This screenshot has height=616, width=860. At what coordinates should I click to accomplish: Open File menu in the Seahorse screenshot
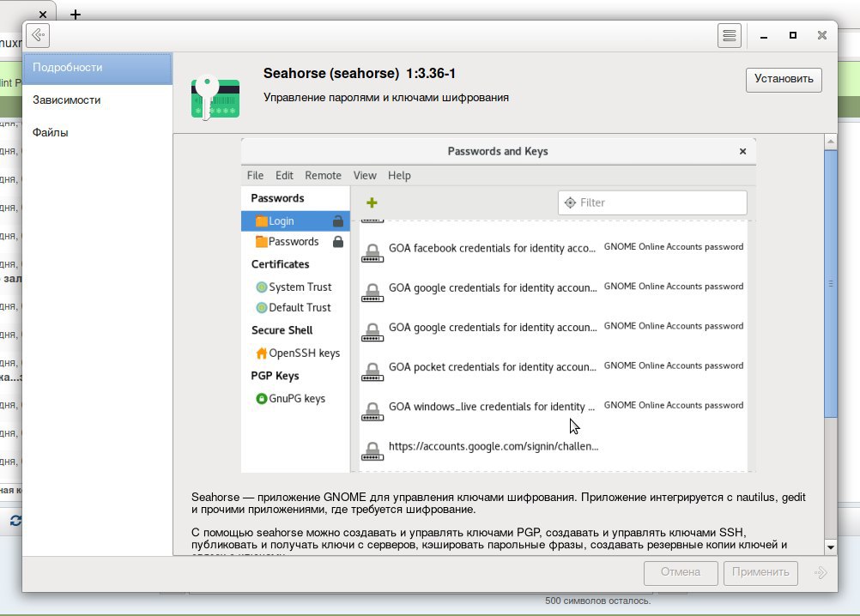pos(255,175)
